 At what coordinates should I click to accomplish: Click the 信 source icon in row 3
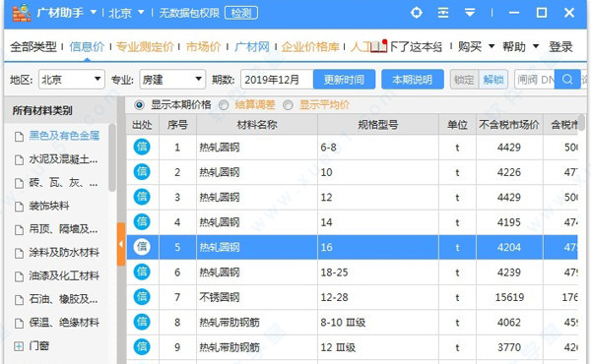[x=142, y=197]
